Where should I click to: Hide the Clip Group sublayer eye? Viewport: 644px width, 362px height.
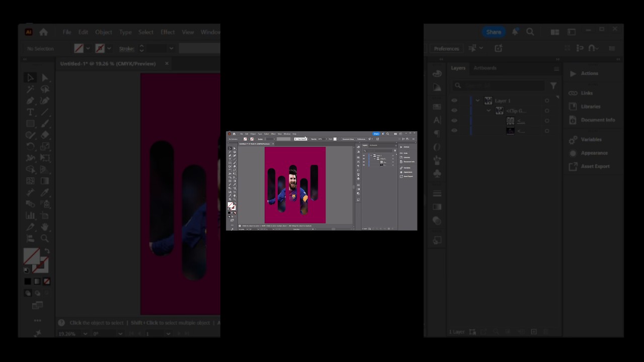(454, 111)
